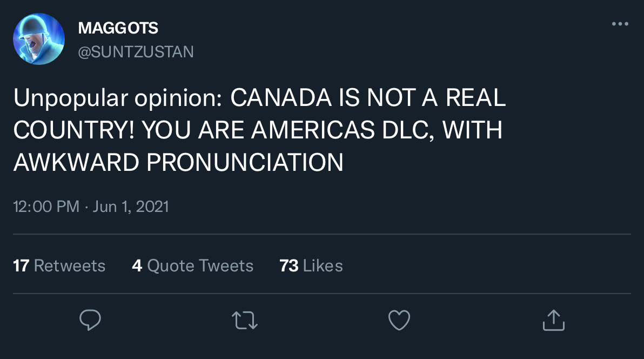Open sharing options via the share icon
Viewport: 644px width, 359px height.
[553, 320]
